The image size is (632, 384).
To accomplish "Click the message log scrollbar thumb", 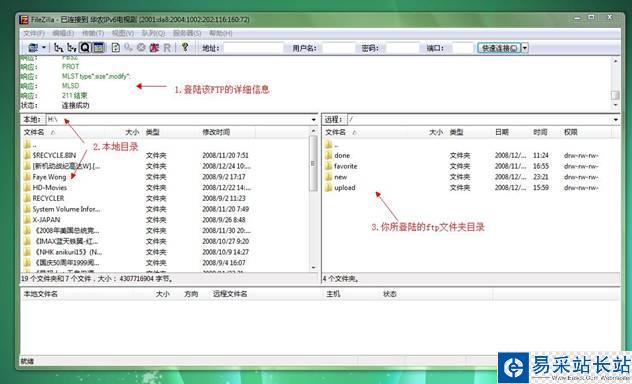I will [x=615, y=95].
